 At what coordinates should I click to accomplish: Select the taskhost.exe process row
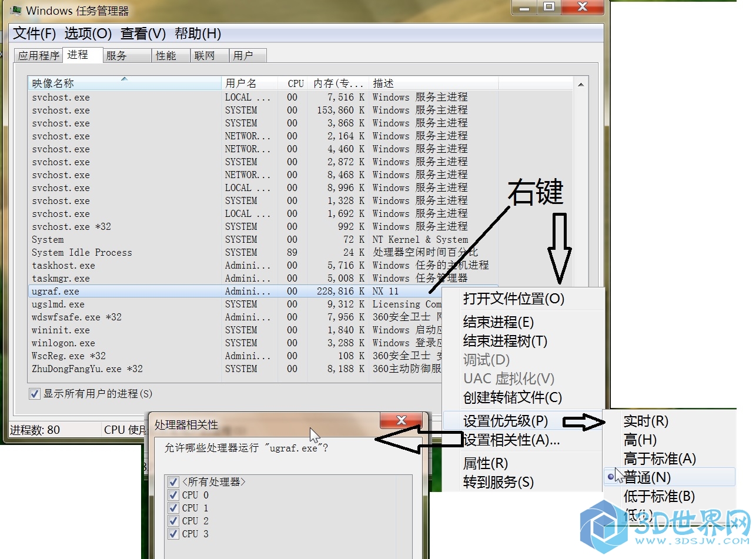(x=263, y=266)
